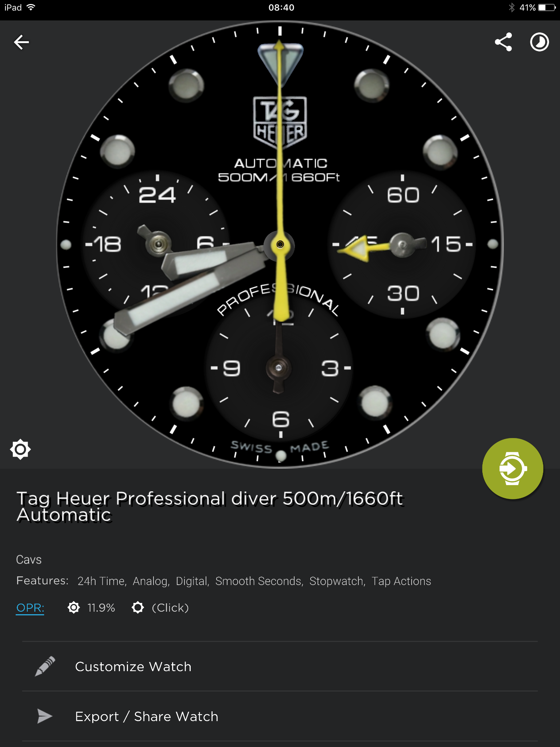The height and width of the screenshot is (747, 560).
Task: Tap the share icon at top right
Action: click(503, 42)
